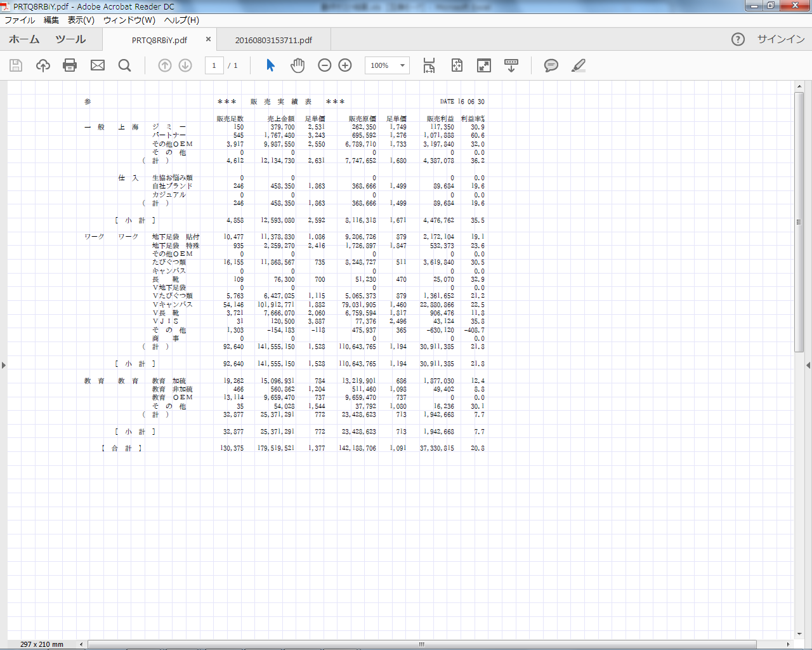Activate the Hand pan tool
The image size is (812, 650).
coord(298,65)
